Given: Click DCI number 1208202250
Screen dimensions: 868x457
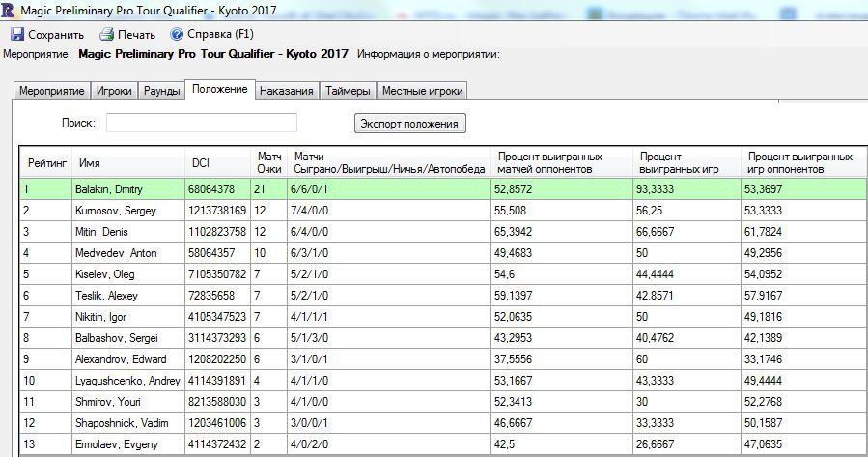Looking at the screenshot, I should (217, 359).
